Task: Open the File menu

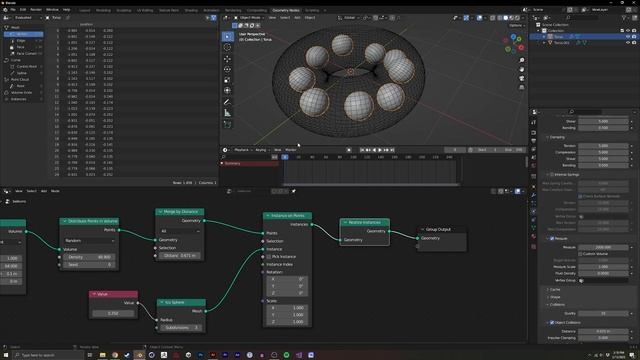Action: 13,9
